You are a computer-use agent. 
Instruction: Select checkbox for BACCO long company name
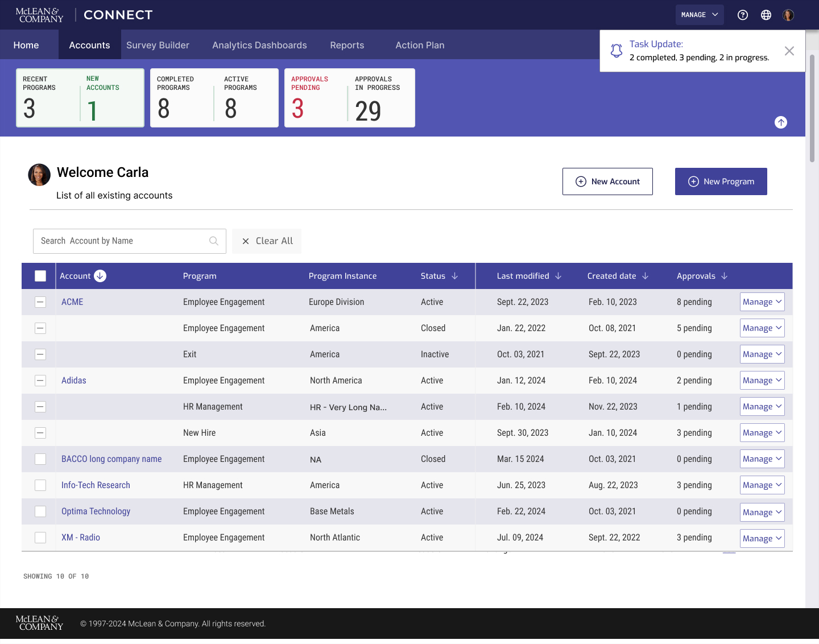[40, 459]
